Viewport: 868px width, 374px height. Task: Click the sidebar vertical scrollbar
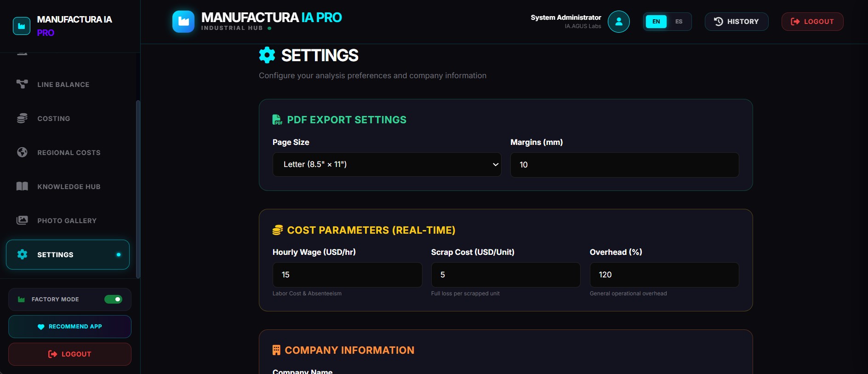[138, 189]
